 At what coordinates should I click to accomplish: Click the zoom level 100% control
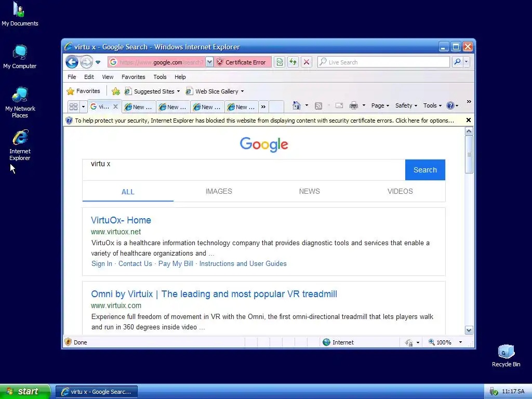[445, 342]
